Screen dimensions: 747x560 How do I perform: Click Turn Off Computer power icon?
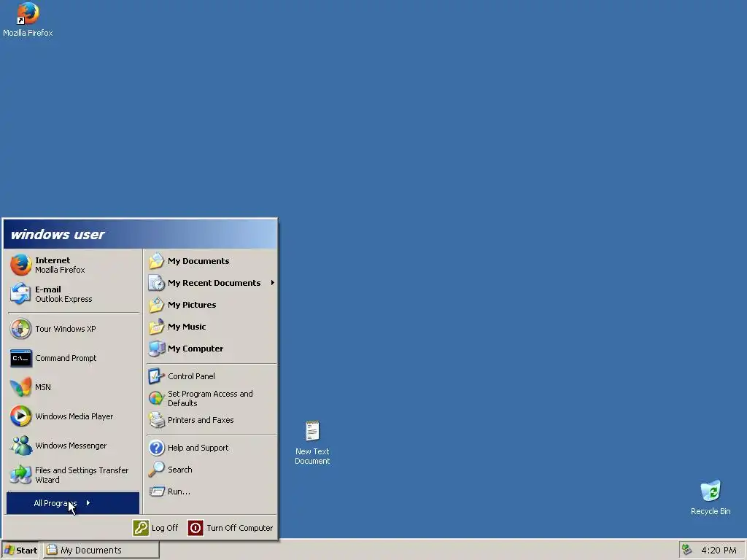coord(196,528)
